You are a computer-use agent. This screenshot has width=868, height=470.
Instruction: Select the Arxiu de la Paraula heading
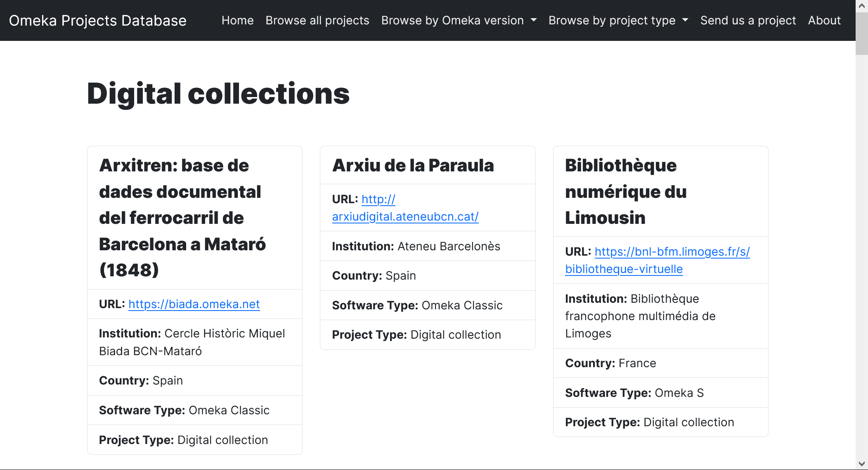413,165
